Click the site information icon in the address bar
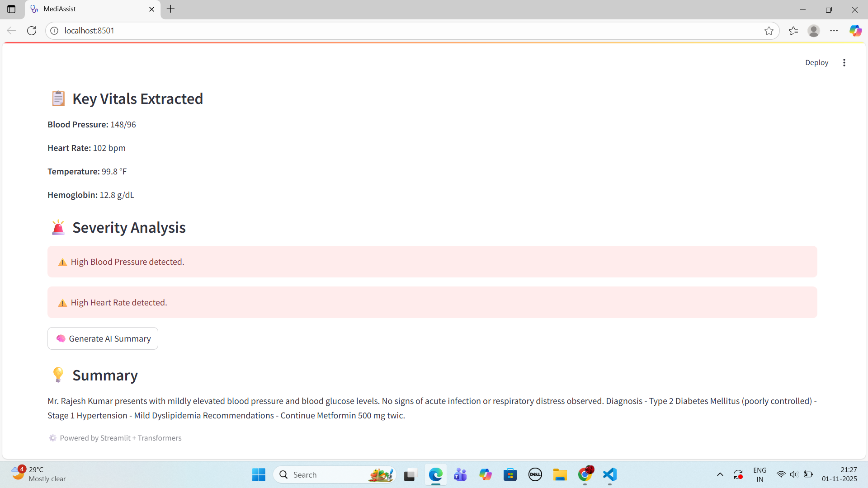 [x=54, y=31]
